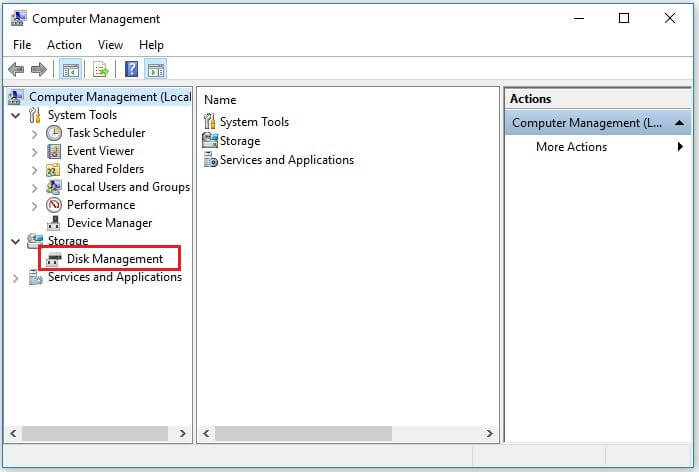The width and height of the screenshot is (699, 472).
Task: Click the Export List toolbar icon
Action: click(x=100, y=69)
